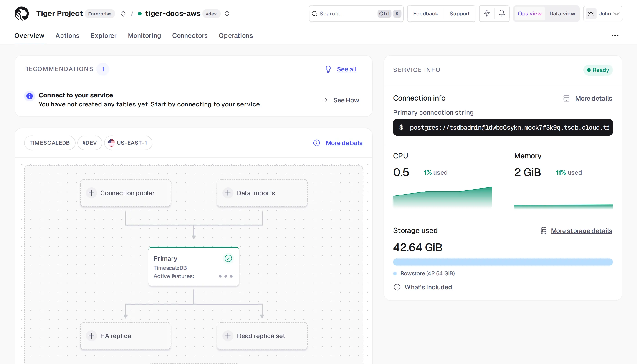Image resolution: width=637 pixels, height=364 pixels.
Task: Click the TIMESCALEDB tag chip
Action: 50,143
